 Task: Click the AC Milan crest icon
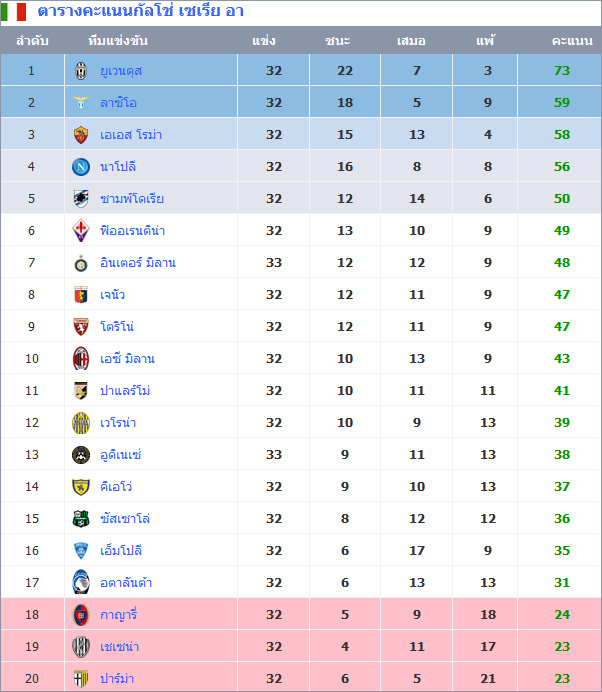pos(81,358)
